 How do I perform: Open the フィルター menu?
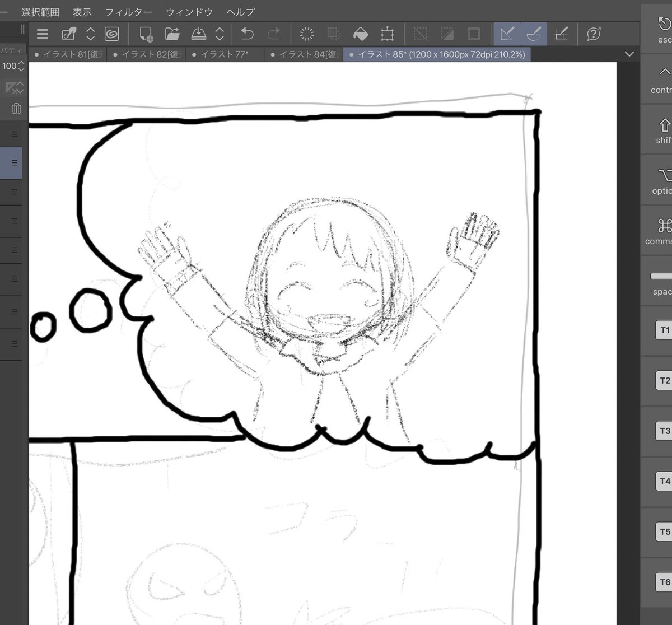129,12
